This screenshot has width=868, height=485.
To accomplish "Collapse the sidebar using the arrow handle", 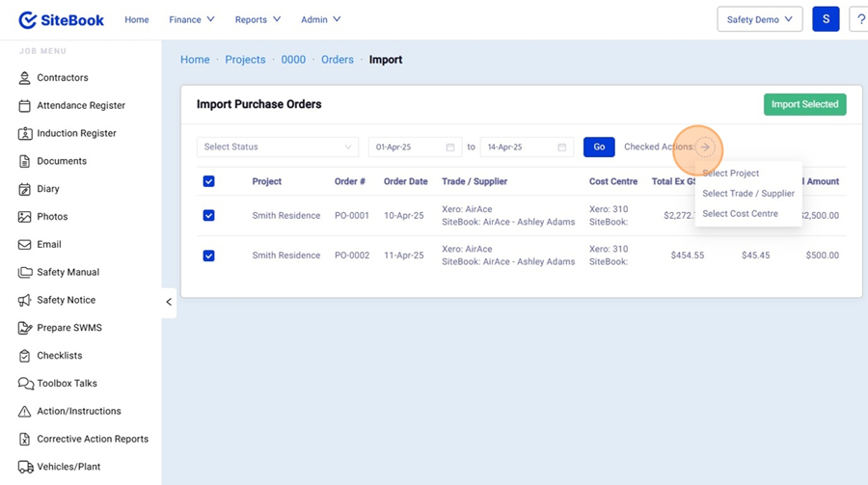I will tap(169, 302).
